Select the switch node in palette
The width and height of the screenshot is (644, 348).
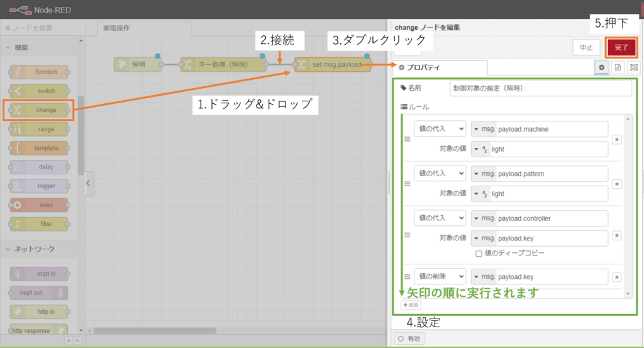pos(39,91)
